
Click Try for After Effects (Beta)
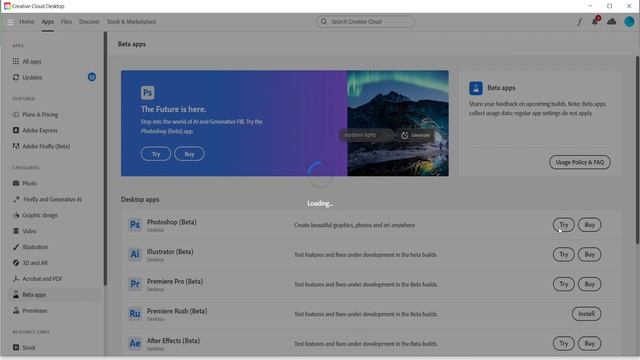click(x=564, y=344)
